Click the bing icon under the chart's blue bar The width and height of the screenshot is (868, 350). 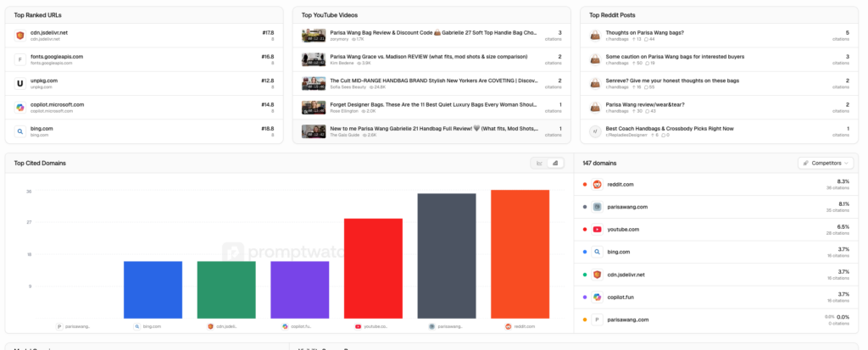137,327
